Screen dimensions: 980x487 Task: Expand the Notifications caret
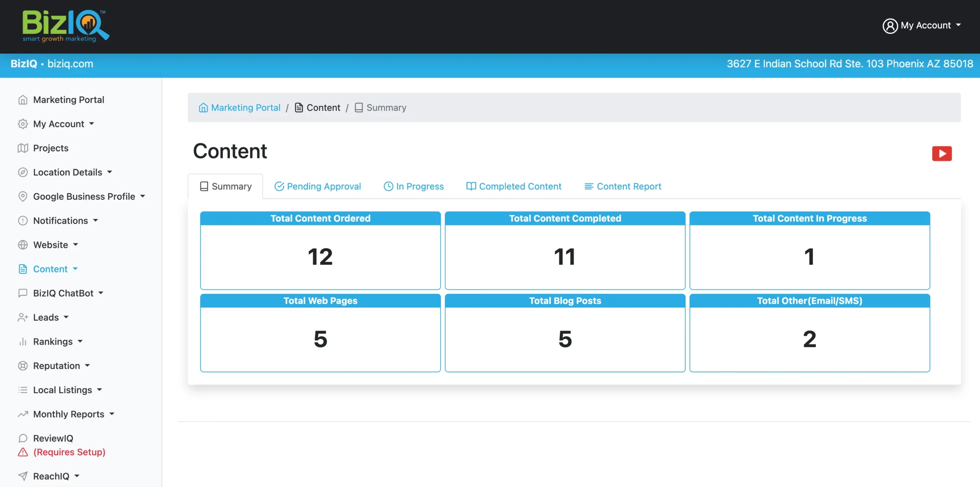coord(95,220)
